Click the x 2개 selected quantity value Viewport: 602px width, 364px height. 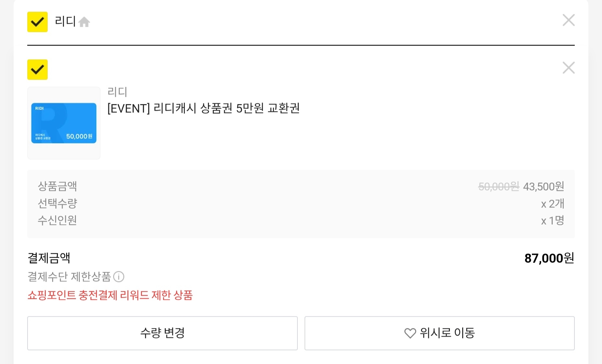552,204
